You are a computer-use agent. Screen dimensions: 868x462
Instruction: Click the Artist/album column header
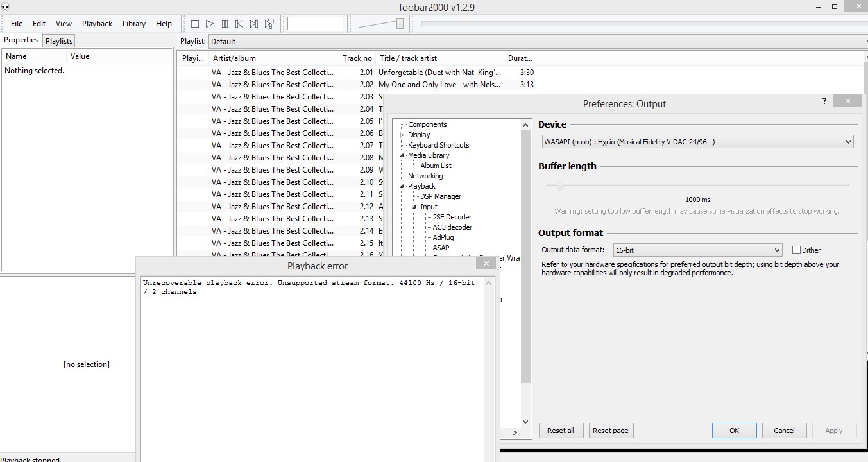tap(273, 58)
